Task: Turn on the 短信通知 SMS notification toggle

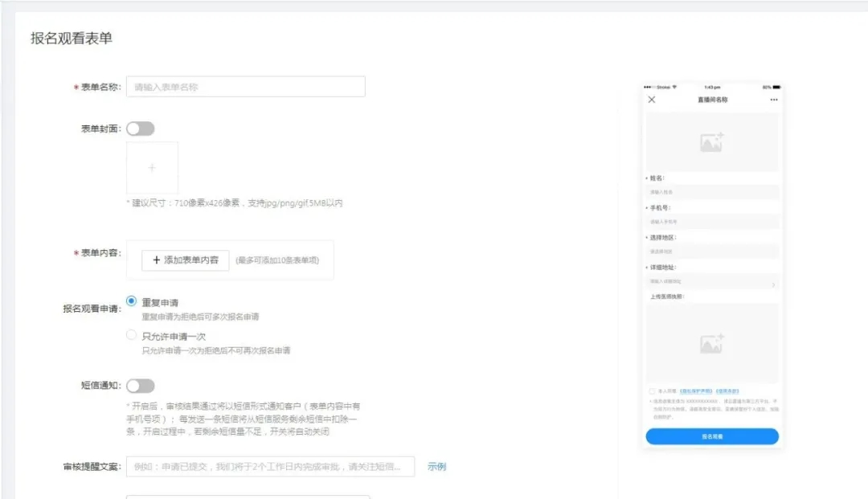Action: click(141, 385)
